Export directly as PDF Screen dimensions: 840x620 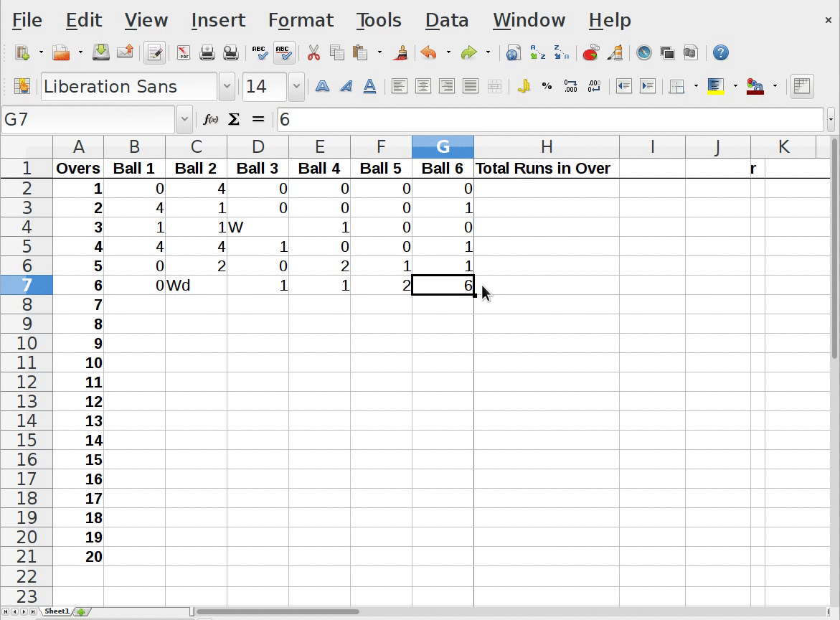[184, 52]
